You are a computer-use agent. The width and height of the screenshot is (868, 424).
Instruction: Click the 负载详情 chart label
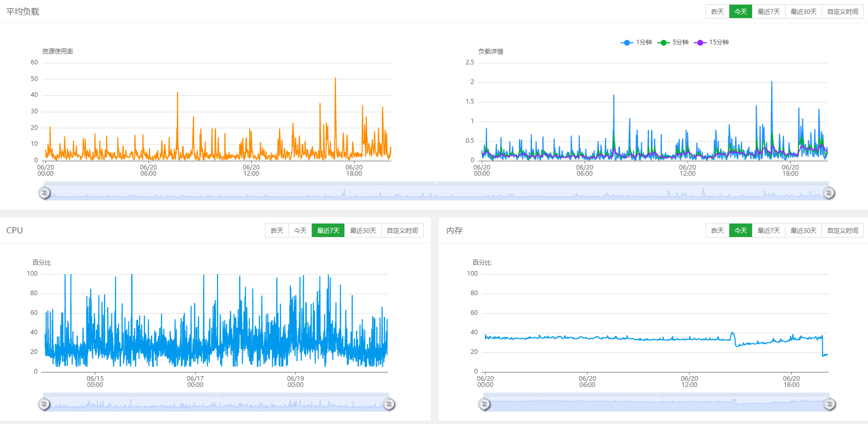[x=491, y=52]
